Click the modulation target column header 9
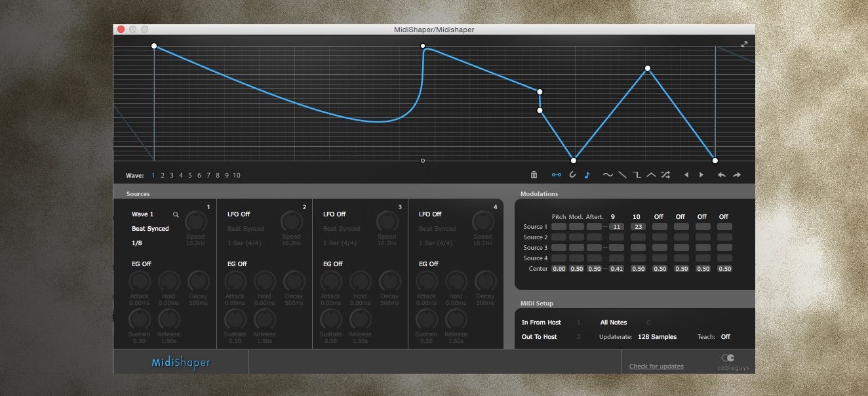Screen dimensions: 868x396 pos(613,216)
